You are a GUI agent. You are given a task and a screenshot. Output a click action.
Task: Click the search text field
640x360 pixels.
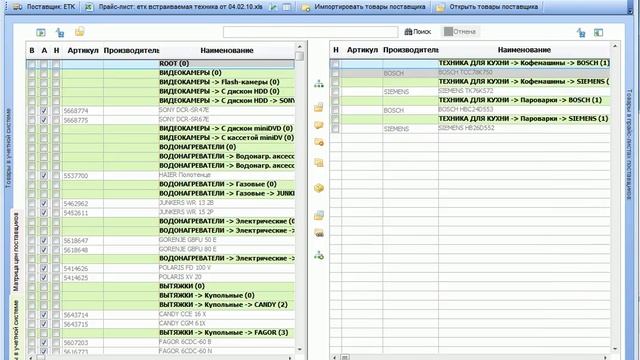(x=310, y=32)
